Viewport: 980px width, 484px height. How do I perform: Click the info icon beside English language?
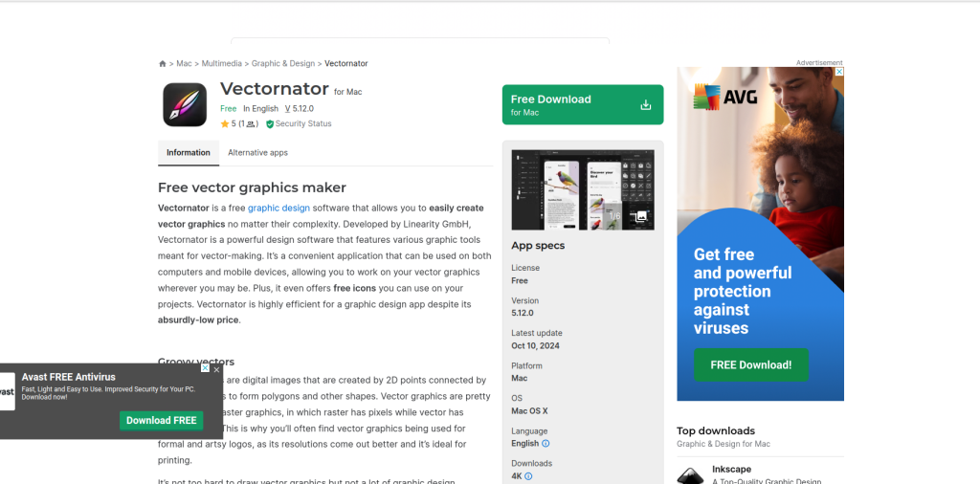tap(546, 444)
